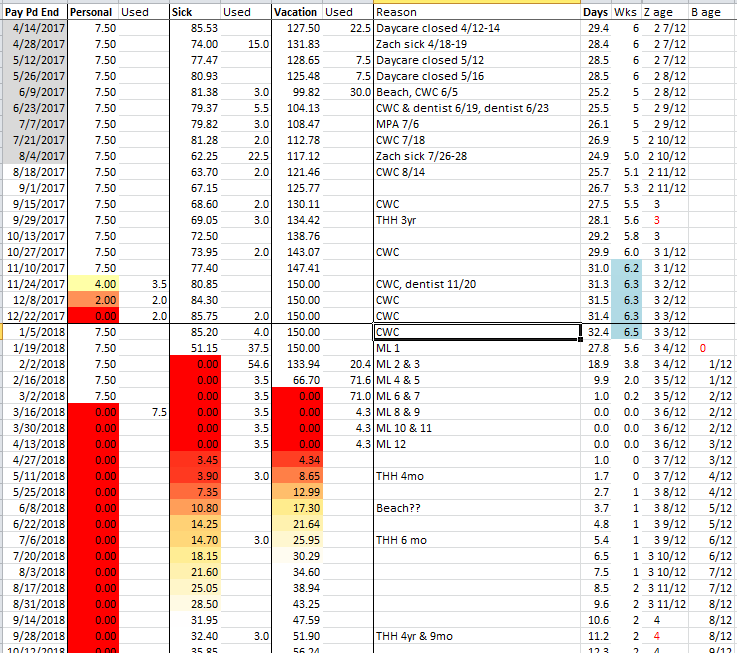Click the 'ML 6 & 7' reason cell
This screenshot has width=737, height=653.
(477, 396)
